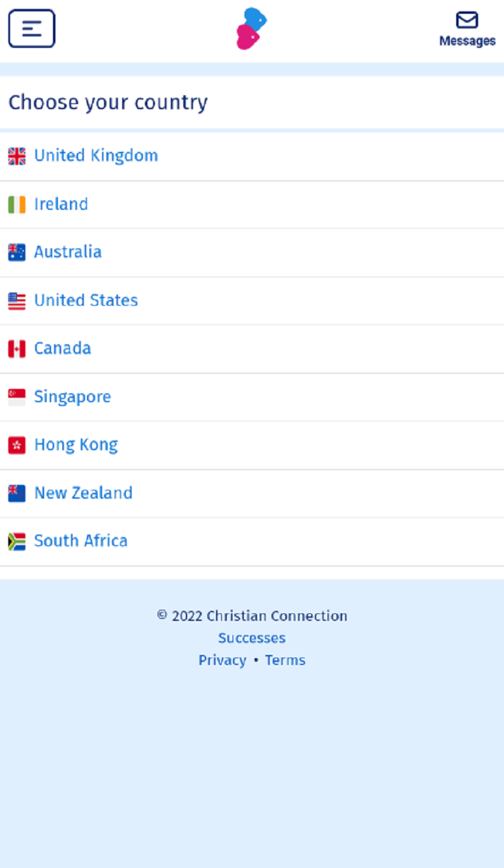Click the South Africa flag icon
The image size is (504, 868).
click(x=17, y=541)
